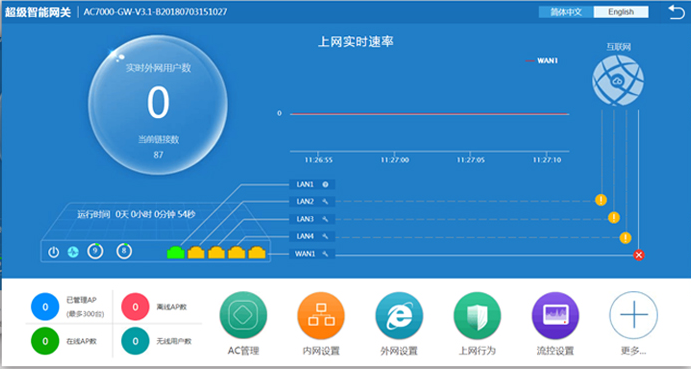Click the 运行时间 uptime text
The image size is (691, 369).
pos(136,215)
